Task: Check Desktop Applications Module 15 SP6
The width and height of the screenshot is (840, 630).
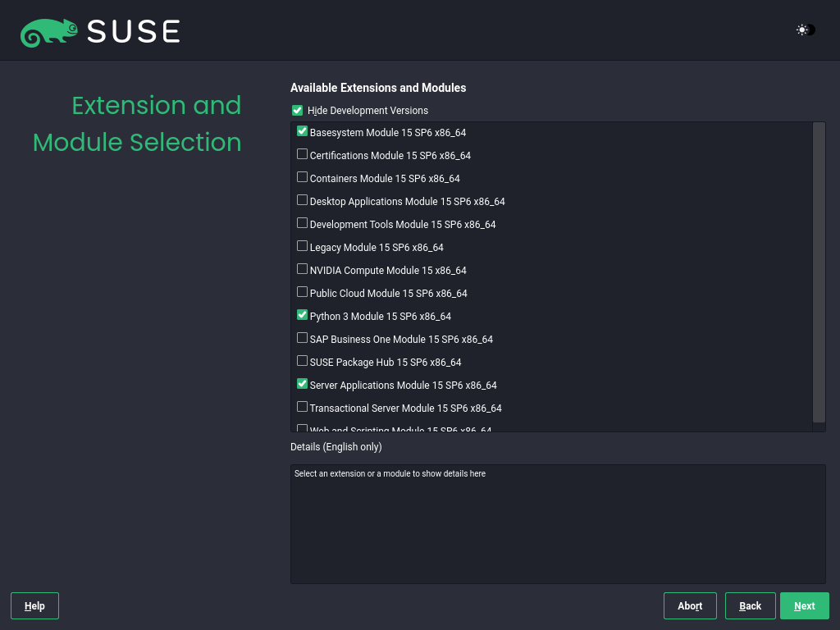Action: [x=303, y=200]
